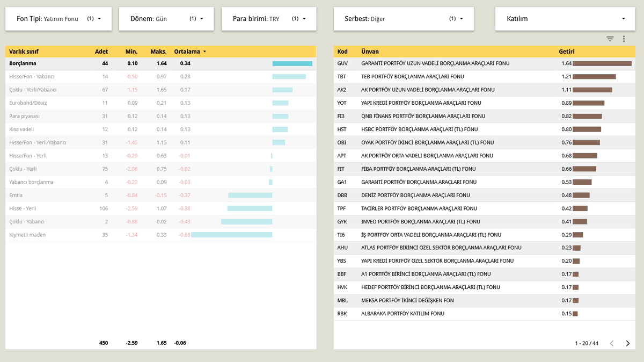Click the TI6 fund code
Viewport: 644px width, 362px height.
(341, 235)
